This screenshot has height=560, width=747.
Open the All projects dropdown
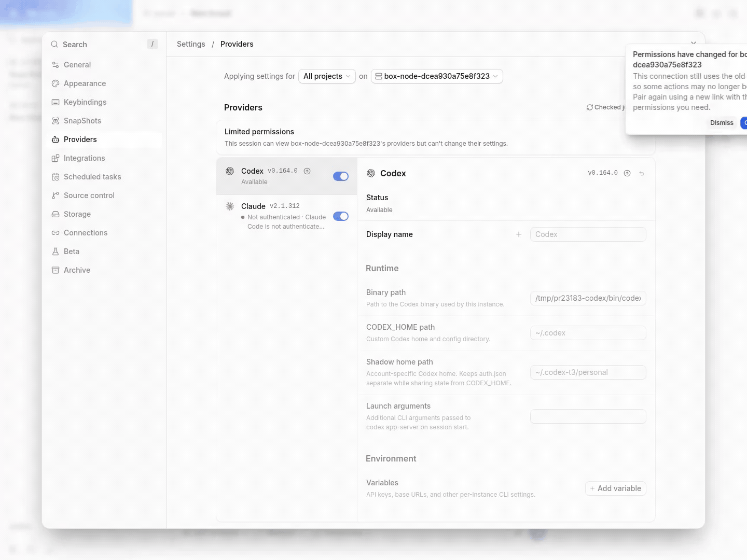click(327, 76)
